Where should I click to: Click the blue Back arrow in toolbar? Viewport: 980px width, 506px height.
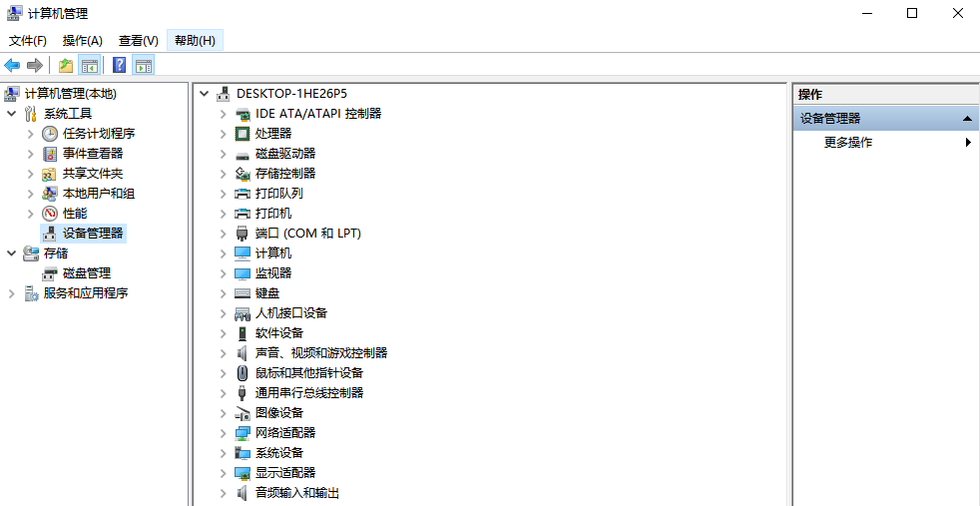(x=12, y=66)
